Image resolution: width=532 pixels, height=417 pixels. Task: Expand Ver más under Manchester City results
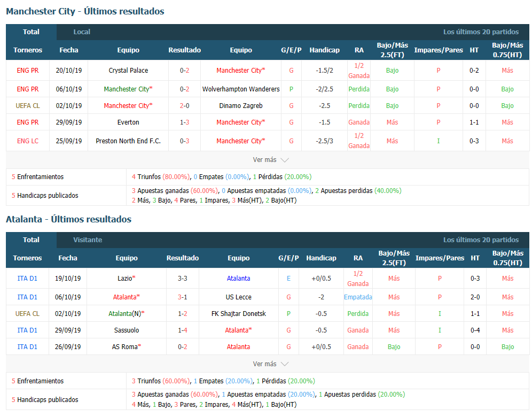point(270,160)
